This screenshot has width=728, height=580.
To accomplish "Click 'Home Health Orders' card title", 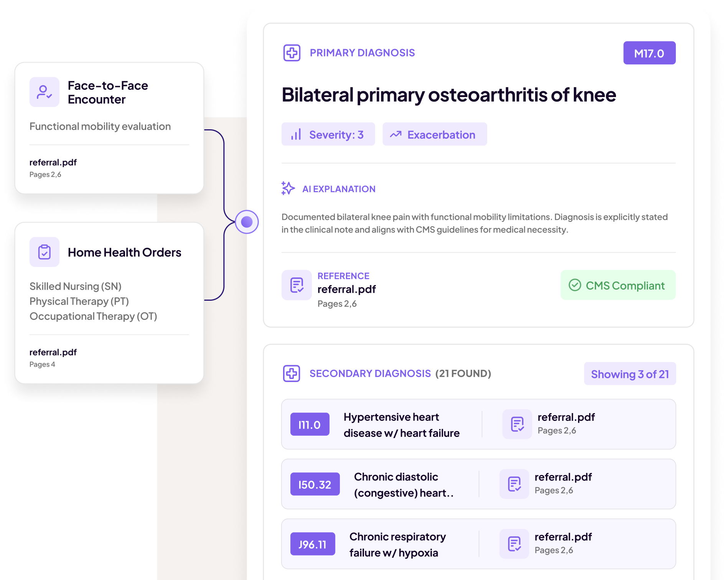I will click(124, 252).
